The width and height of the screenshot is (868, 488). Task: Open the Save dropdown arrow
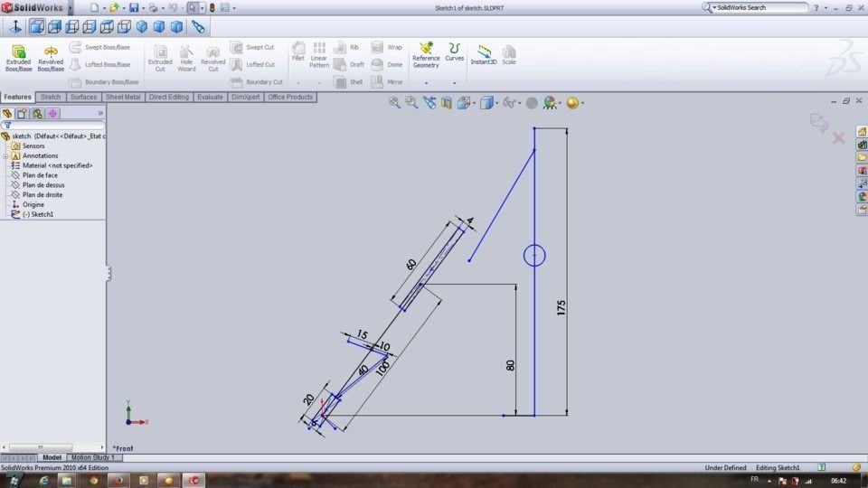tap(143, 8)
